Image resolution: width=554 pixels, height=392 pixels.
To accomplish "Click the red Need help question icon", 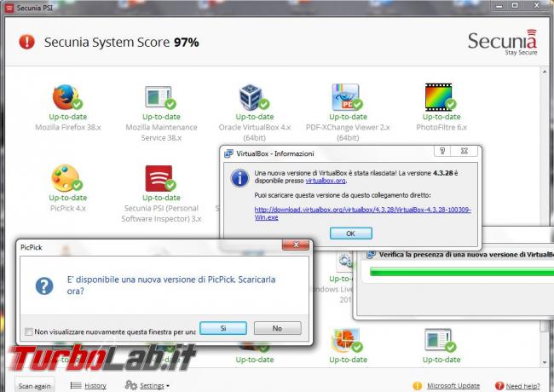I will pyautogui.click(x=499, y=386).
